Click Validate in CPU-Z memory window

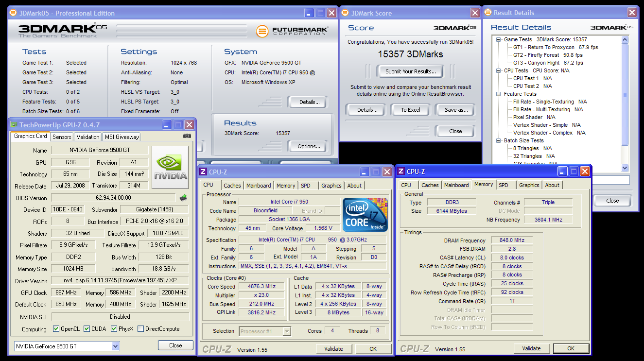click(x=531, y=348)
